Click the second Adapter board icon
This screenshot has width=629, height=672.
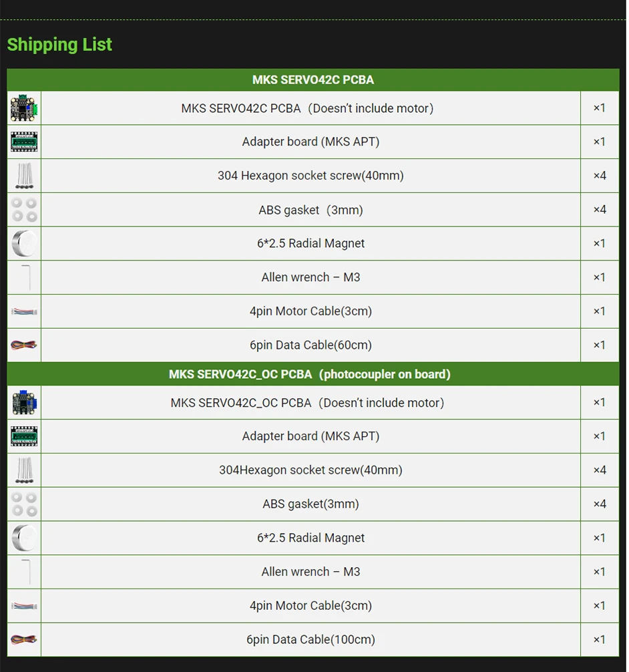tap(24, 436)
